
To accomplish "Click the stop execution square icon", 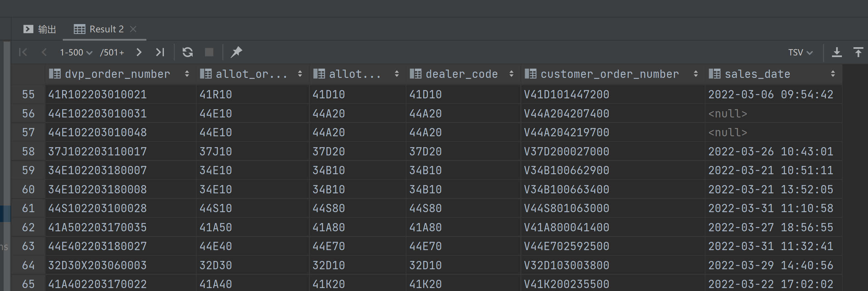I will [209, 52].
